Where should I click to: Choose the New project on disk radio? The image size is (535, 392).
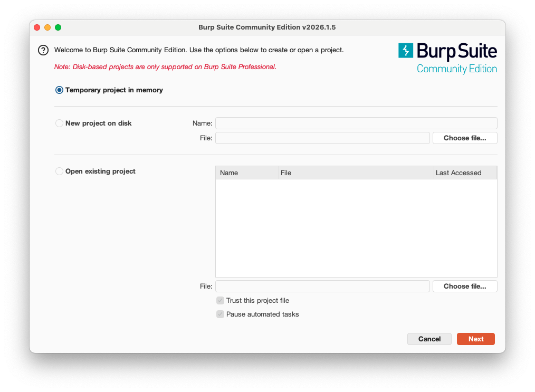[60, 123]
